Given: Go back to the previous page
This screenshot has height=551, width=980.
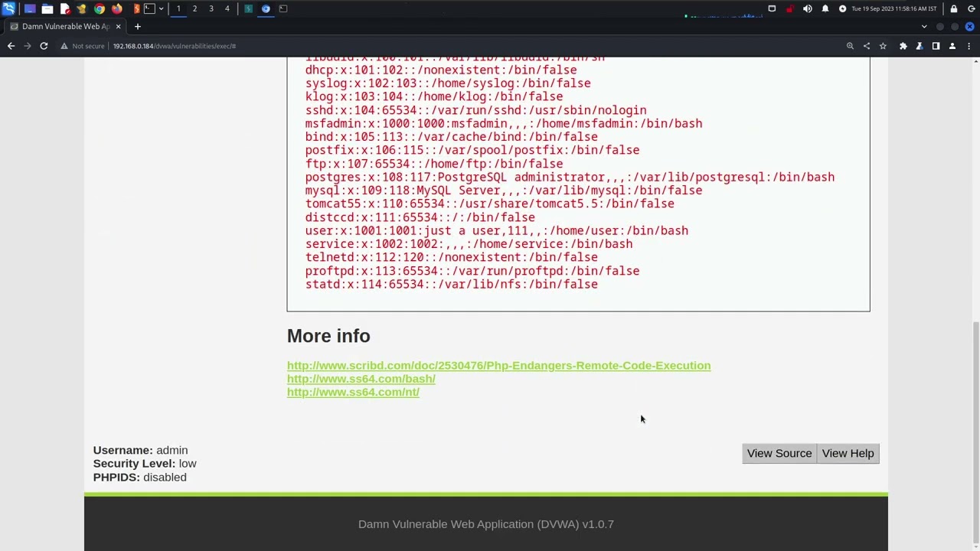Looking at the screenshot, I should [11, 46].
